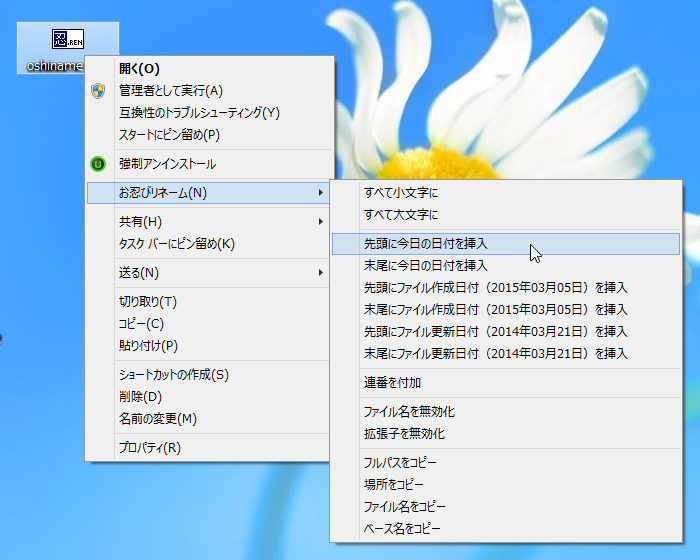700x560 pixels.
Task: Select 貼り付け(P) menu entry
Action: coord(209,346)
